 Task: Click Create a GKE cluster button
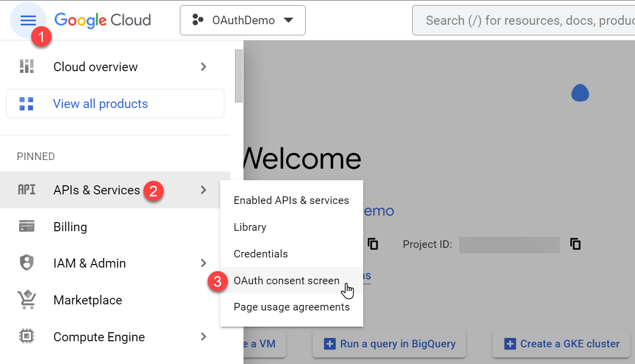tap(561, 344)
